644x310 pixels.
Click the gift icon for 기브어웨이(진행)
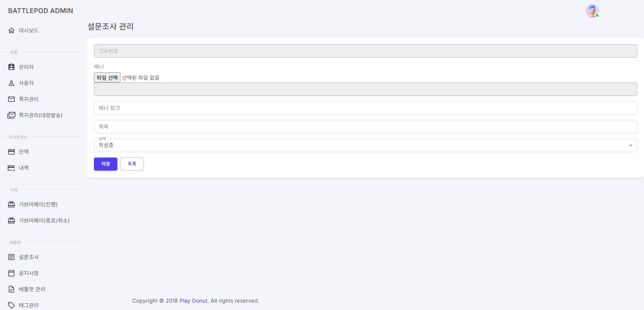coord(11,204)
